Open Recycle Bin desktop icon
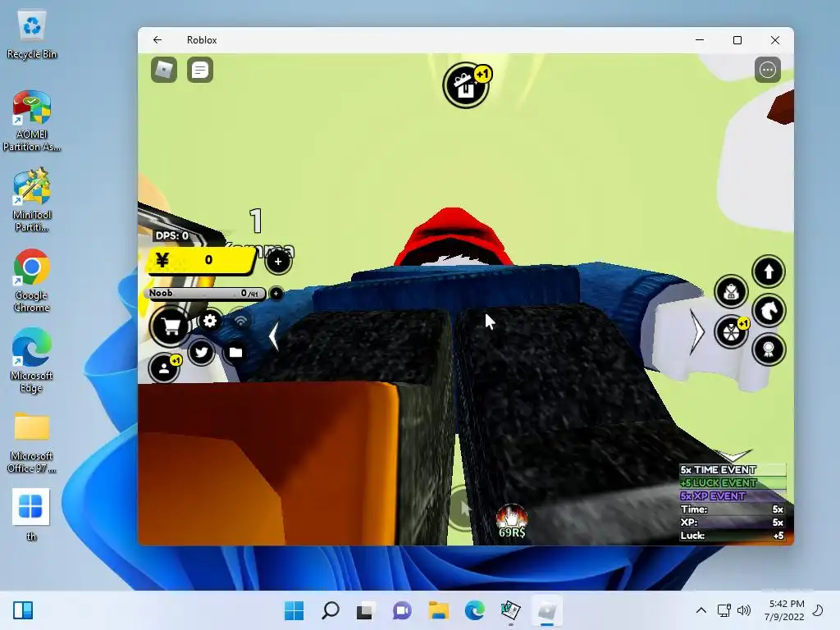Screen dimensions: 840x630 click(x=32, y=35)
